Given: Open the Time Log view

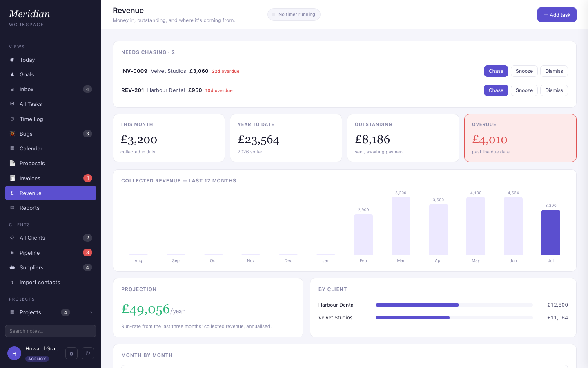Looking at the screenshot, I should pos(51,119).
